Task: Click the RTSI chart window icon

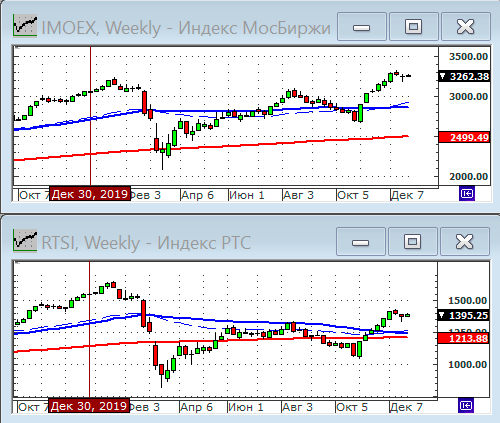Action: click(x=25, y=241)
